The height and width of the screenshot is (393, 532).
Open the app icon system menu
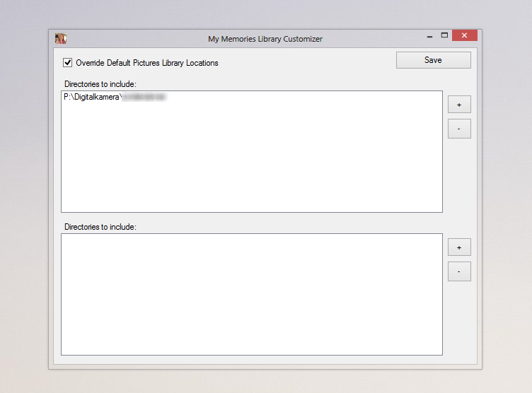(x=61, y=39)
